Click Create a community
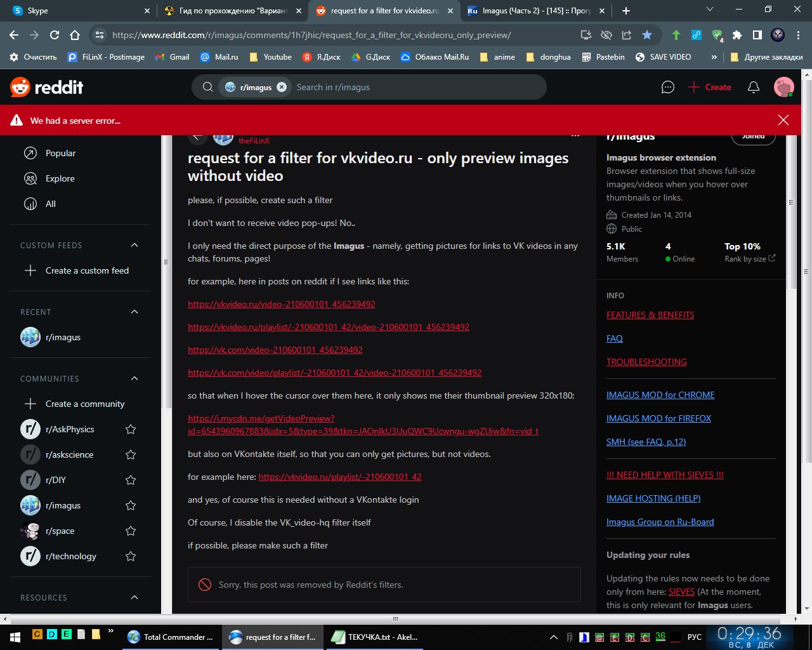 [x=81, y=404]
